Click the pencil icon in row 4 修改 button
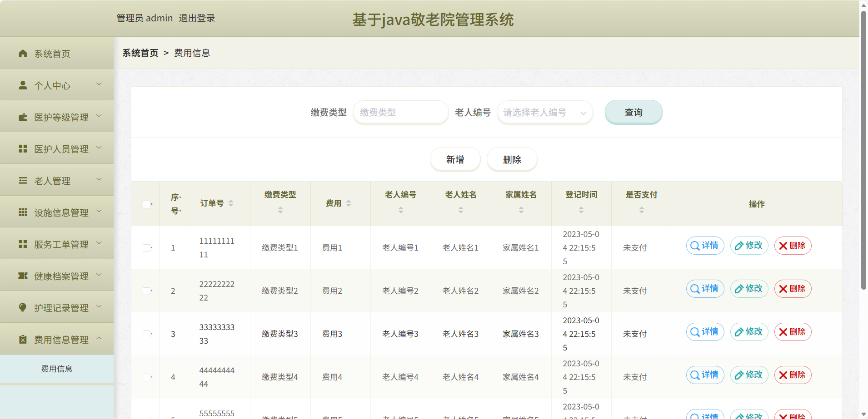The height and width of the screenshot is (419, 868). click(x=739, y=375)
